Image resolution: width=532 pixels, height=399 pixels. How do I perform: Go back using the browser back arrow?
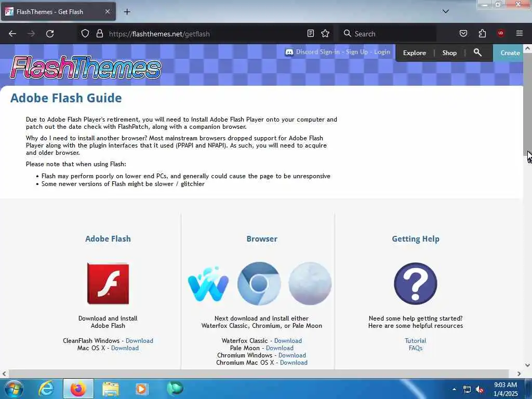coord(12,34)
